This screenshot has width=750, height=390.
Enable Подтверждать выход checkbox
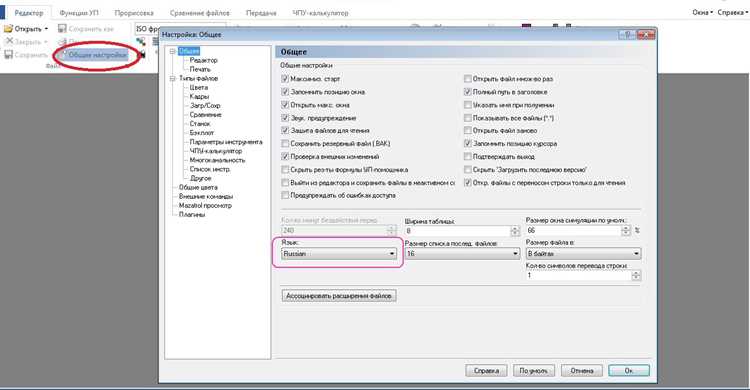[468, 156]
